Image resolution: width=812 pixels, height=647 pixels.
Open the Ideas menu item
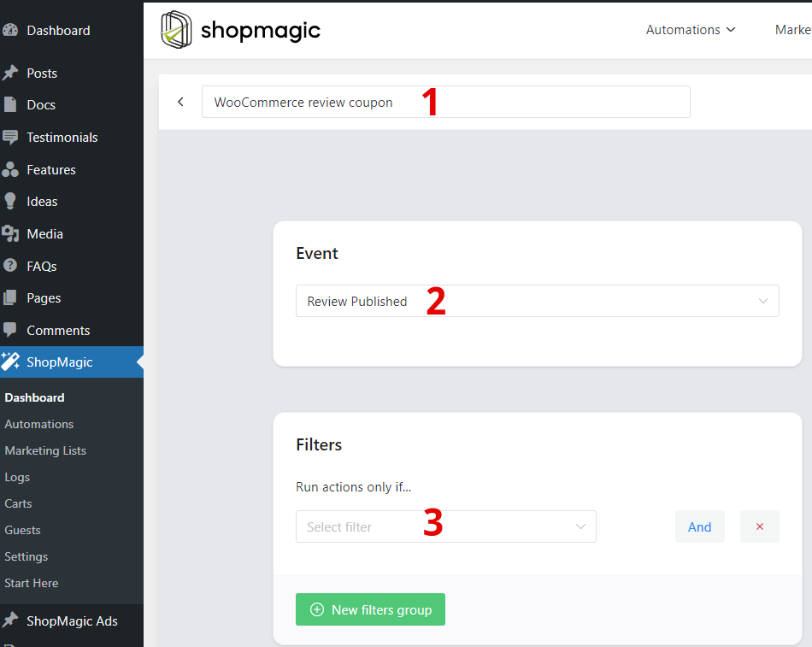pos(72,202)
